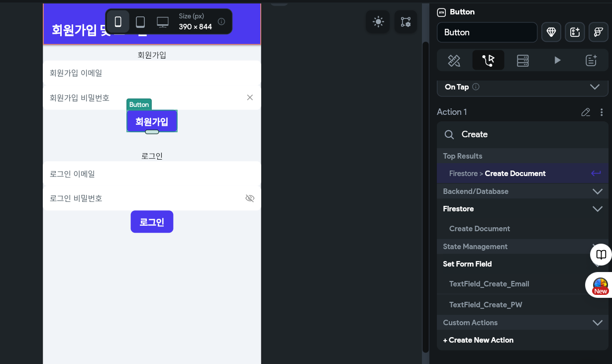This screenshot has width=612, height=364.
Task: Click + Create New Action
Action: (x=478, y=340)
